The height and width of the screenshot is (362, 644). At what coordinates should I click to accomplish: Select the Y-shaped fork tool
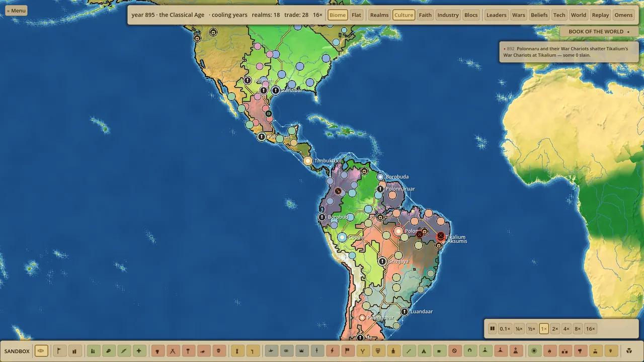click(363, 351)
